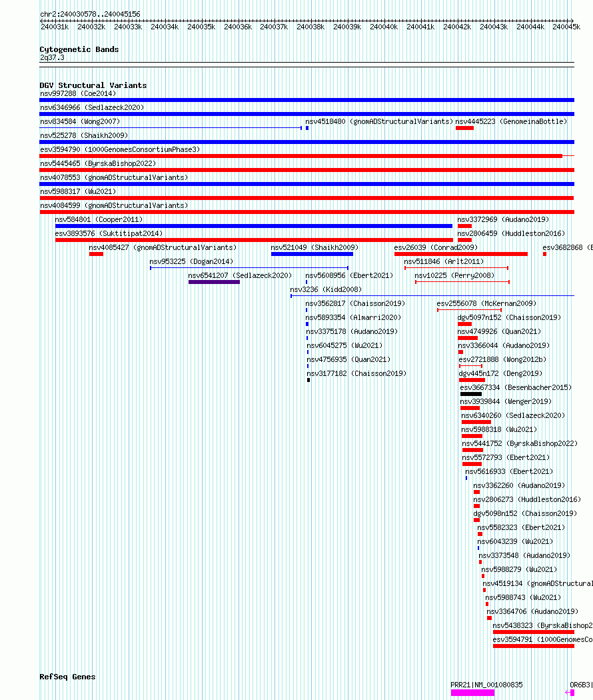This screenshot has width=593, height=700.
Task: Click nsv5438323 ByrskaBishop label
Action: [x=542, y=625]
